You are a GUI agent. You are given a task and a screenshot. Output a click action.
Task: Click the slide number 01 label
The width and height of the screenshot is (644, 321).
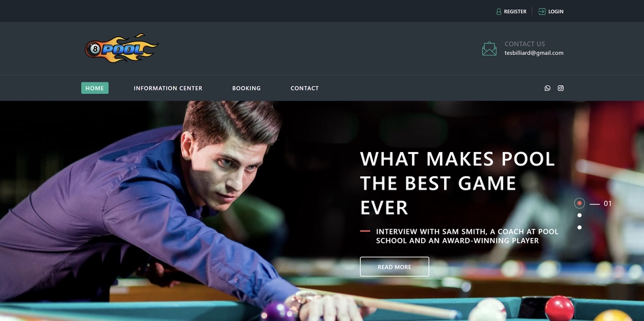pyautogui.click(x=608, y=203)
